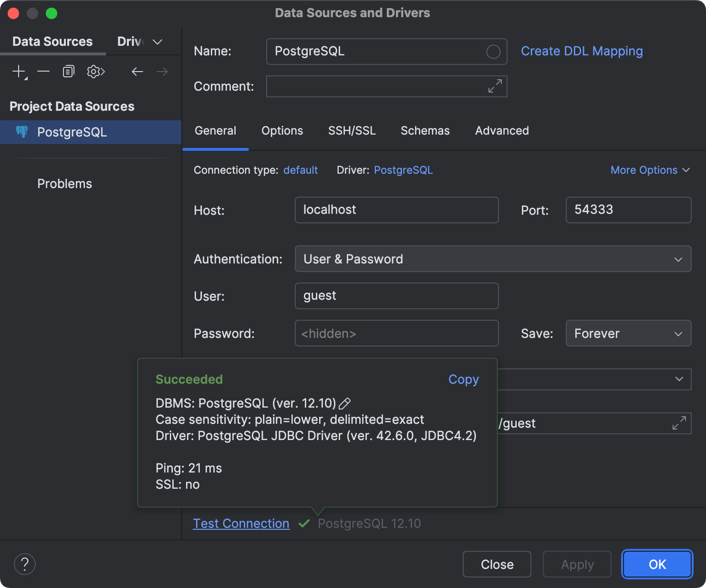
Task: Open the Authentication dropdown
Action: [x=493, y=259]
